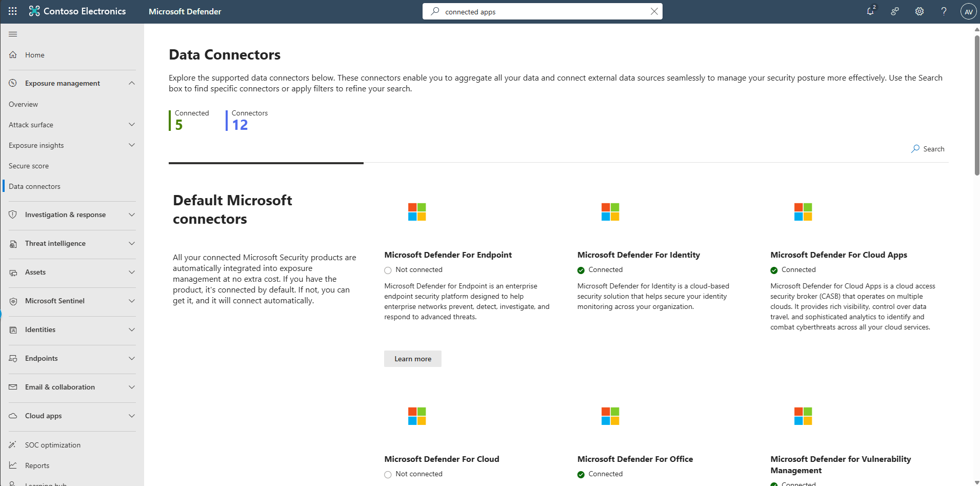Open the app launcher waffle icon
Screen dimensions: 980x486
click(13, 11)
